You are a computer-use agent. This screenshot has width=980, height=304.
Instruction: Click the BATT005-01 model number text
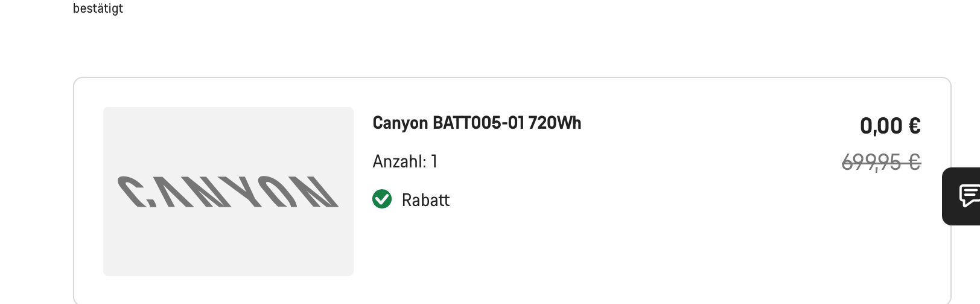coord(479,123)
